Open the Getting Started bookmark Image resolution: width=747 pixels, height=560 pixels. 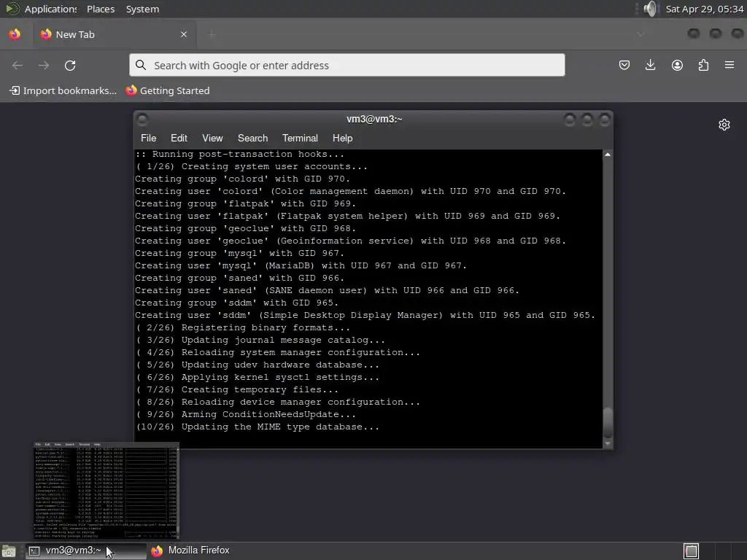point(168,90)
